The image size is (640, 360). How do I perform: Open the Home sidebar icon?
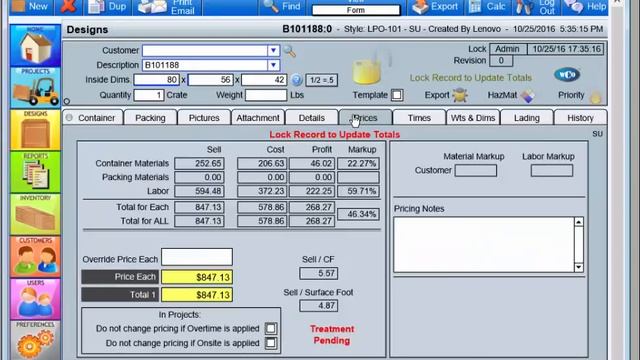point(35,45)
